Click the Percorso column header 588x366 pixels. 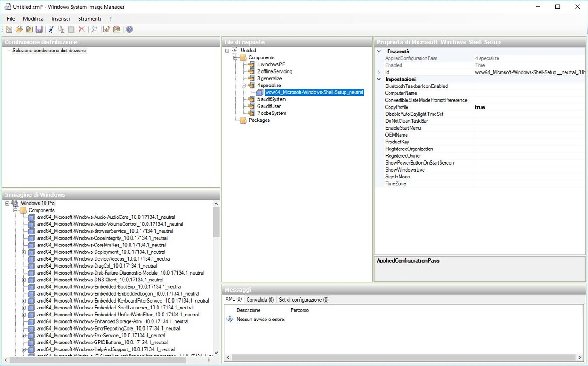pos(300,310)
